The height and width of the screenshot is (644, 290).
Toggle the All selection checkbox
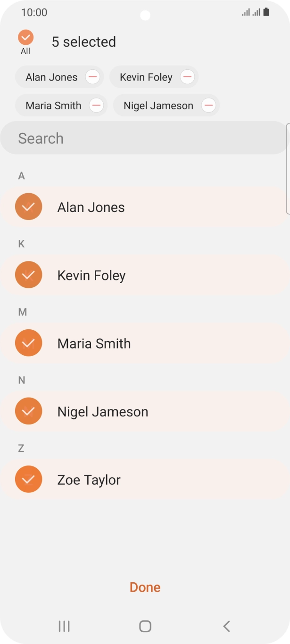[x=25, y=38]
